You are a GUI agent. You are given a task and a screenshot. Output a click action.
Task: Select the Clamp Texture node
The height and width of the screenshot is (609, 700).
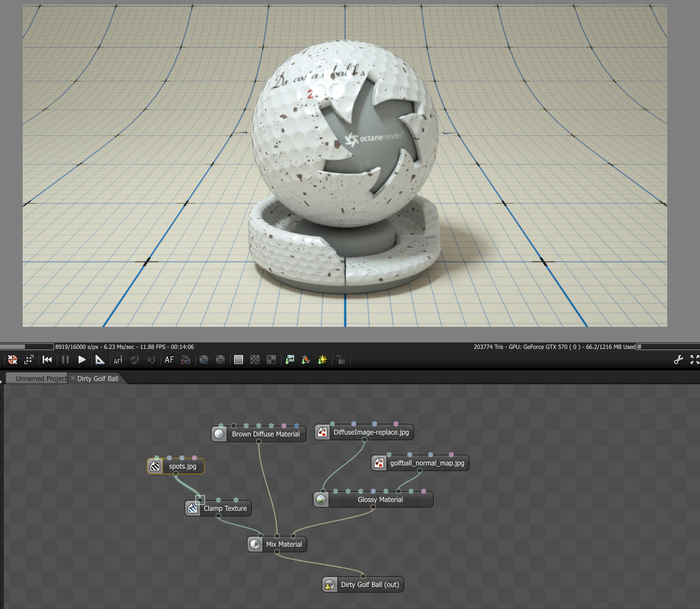click(x=218, y=508)
